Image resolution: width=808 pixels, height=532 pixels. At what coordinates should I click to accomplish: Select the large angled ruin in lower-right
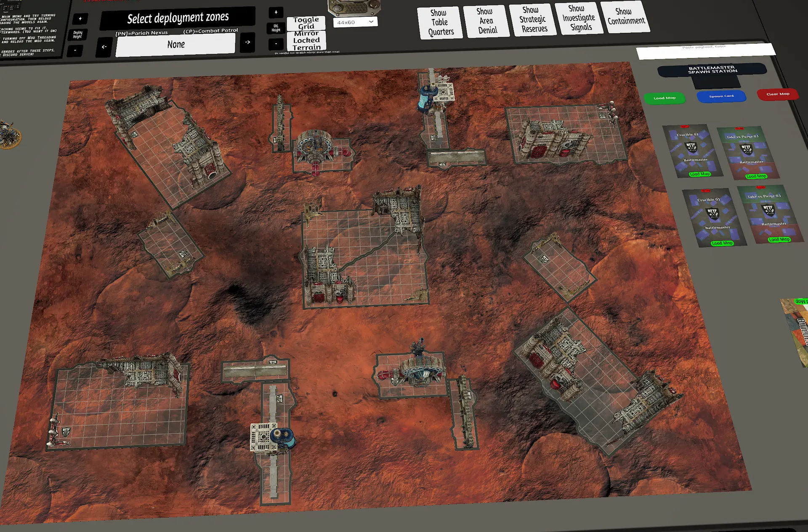tap(598, 383)
